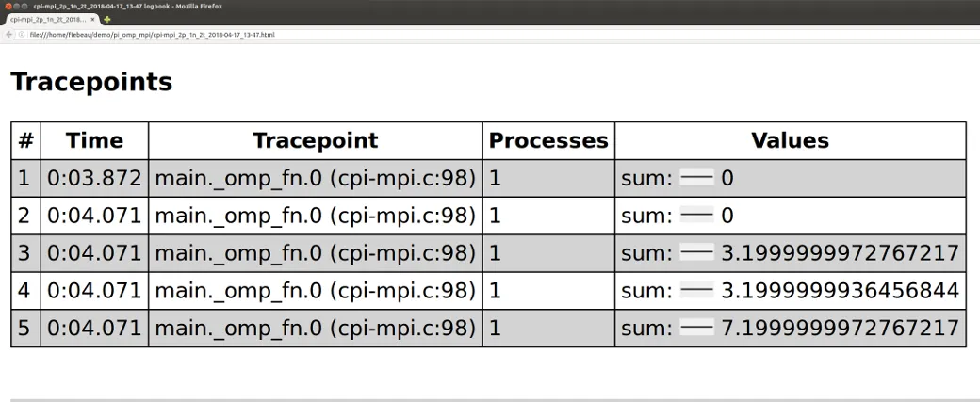The width and height of the screenshot is (980, 402).
Task: Click sparkline icon for sum in row 1
Action: [697, 179]
